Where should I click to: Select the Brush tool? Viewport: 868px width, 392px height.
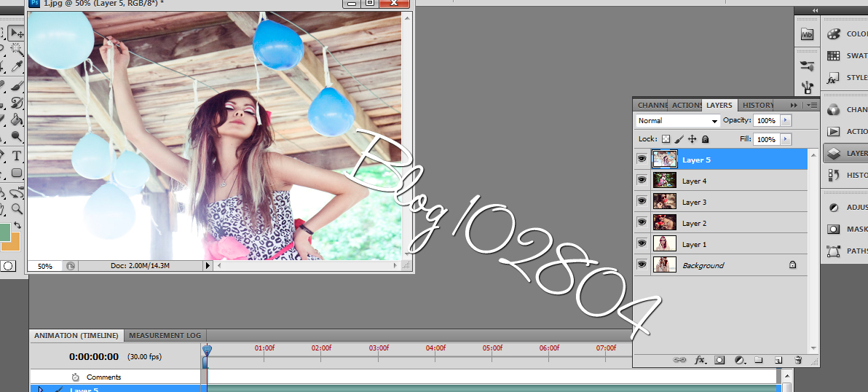[17, 86]
